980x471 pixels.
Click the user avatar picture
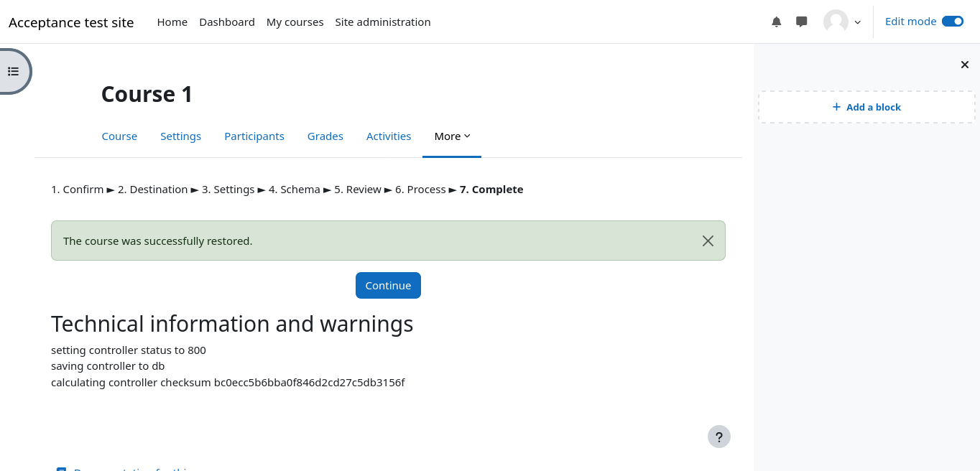coord(836,22)
